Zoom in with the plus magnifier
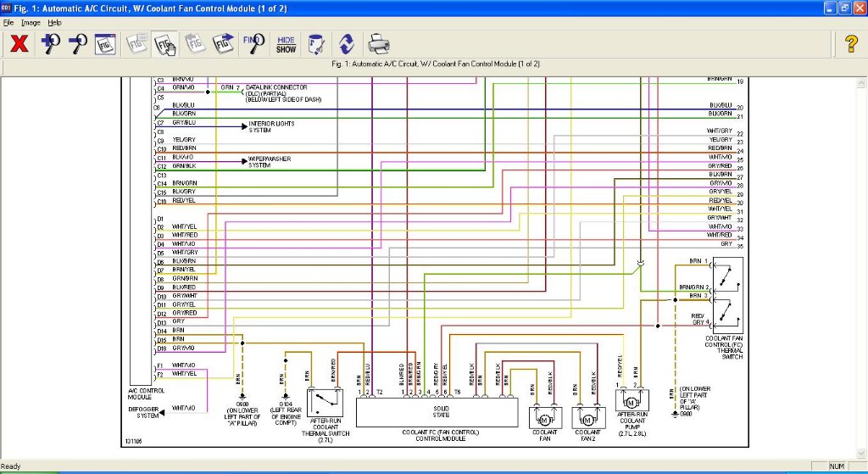868x474 pixels. coord(49,44)
